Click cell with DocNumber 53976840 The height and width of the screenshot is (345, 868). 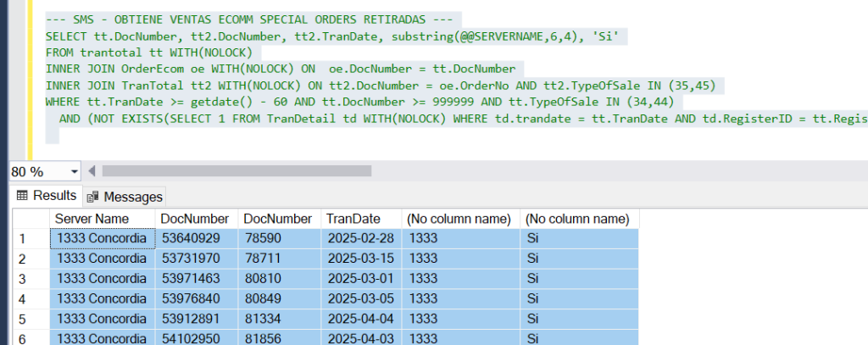click(197, 298)
